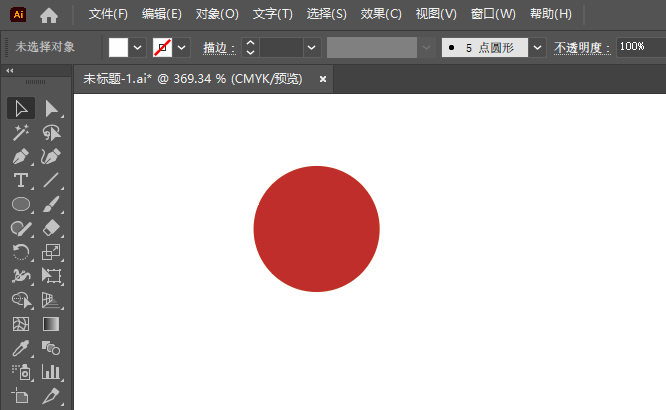Open the 文字(T) menu
This screenshot has height=410, width=666.
(x=273, y=14)
